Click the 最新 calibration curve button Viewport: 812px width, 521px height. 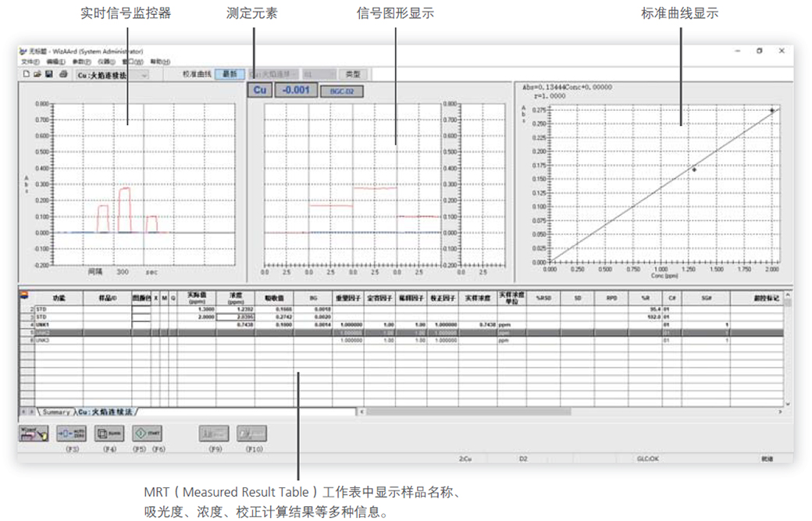[230, 74]
